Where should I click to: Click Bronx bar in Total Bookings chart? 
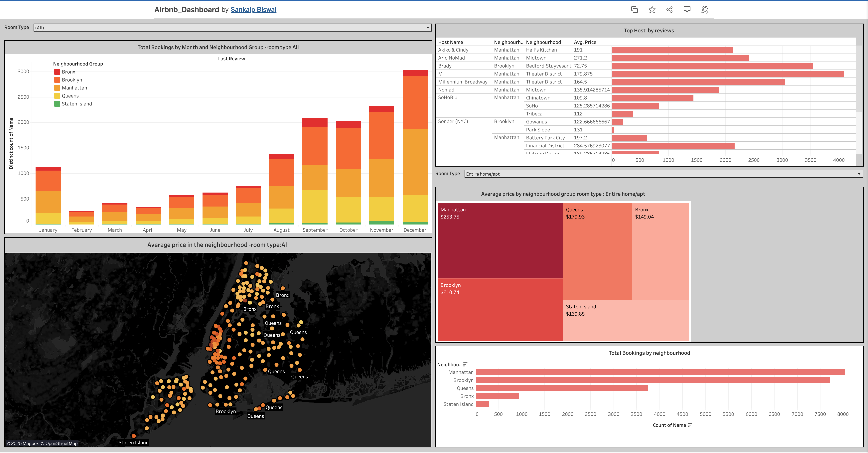click(x=497, y=396)
